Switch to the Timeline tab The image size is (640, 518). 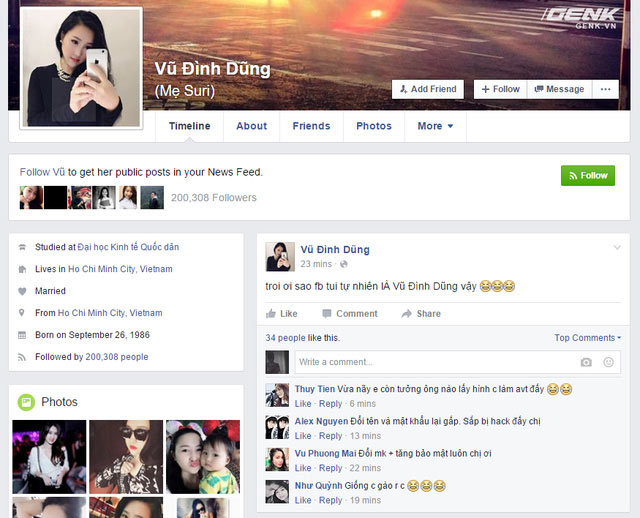pos(189,126)
